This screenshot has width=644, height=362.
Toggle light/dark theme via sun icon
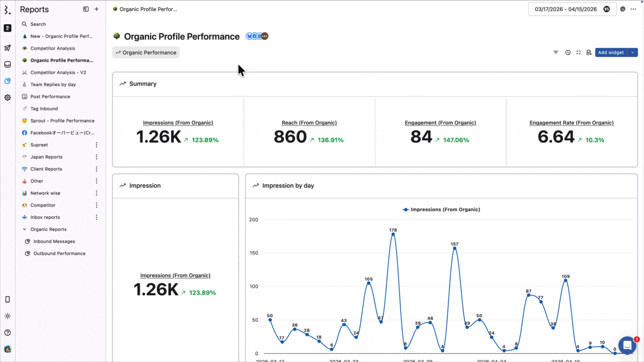[8, 316]
